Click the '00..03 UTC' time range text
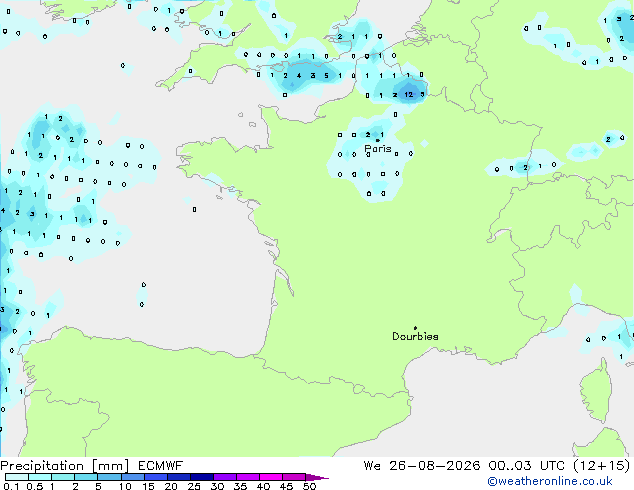The width and height of the screenshot is (634, 490). (526, 466)
